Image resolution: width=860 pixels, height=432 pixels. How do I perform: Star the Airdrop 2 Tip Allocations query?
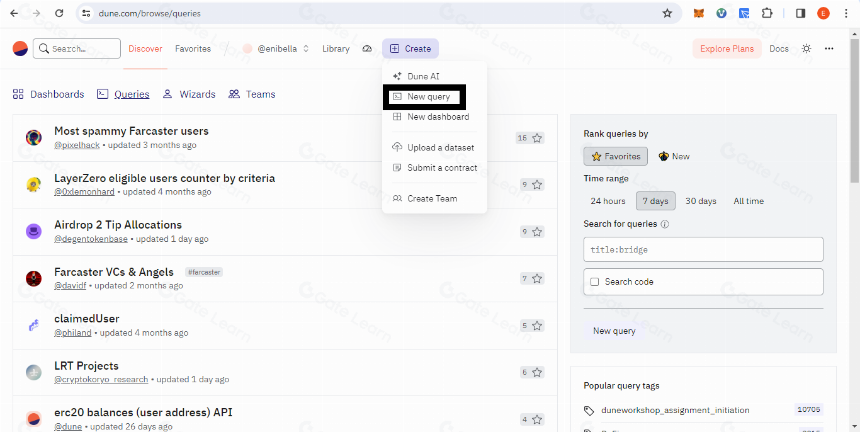click(538, 232)
